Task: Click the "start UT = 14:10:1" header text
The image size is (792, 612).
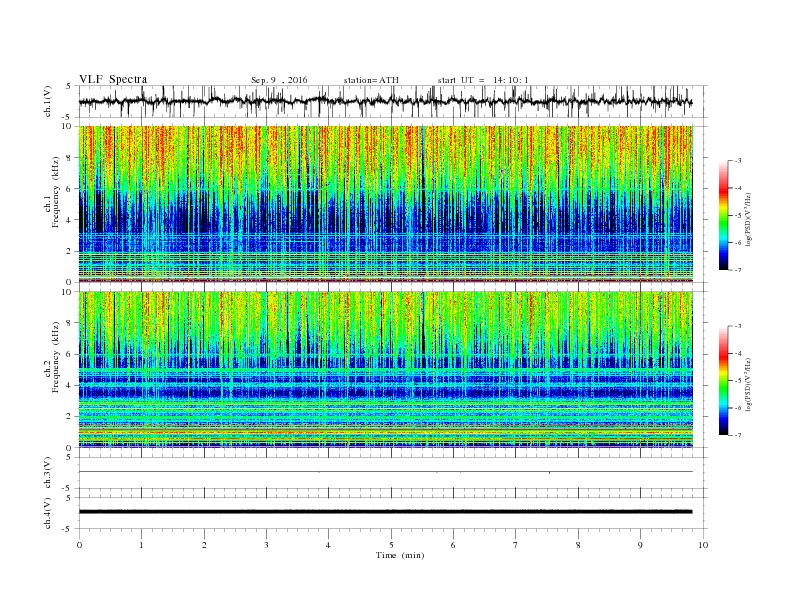Action: (483, 80)
